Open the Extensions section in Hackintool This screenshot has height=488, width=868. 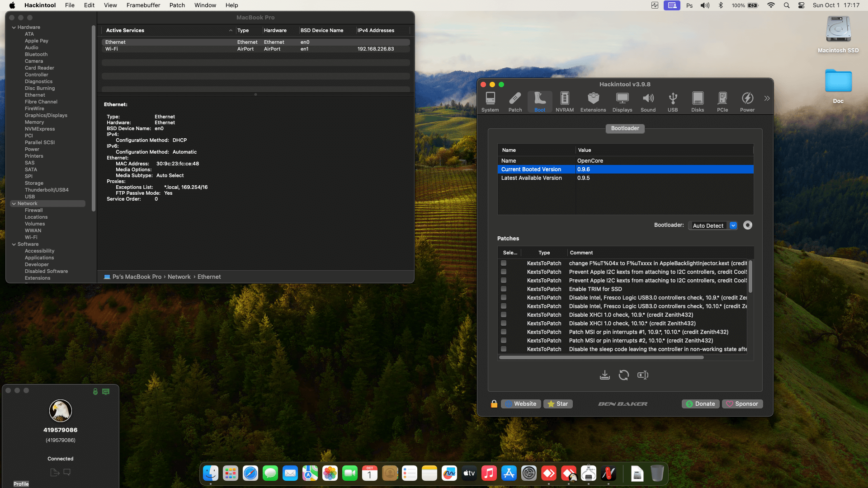point(593,102)
